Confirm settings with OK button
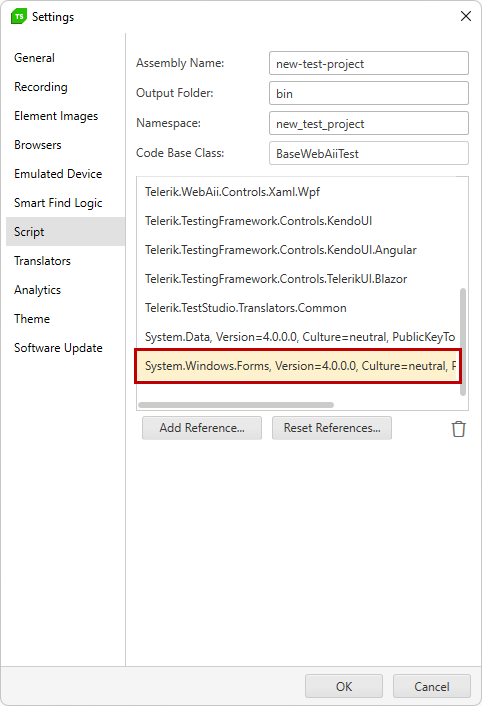Screen dimensions: 482x706 [x=344, y=686]
